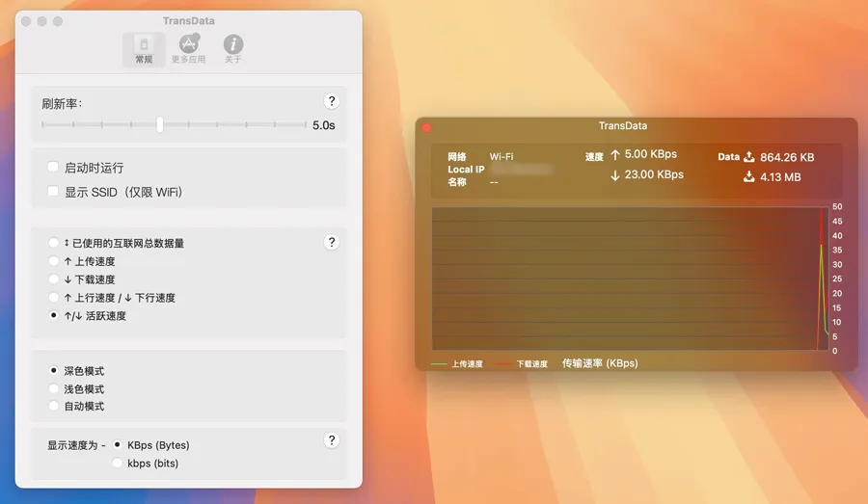Click the download icon next to 864.26 KB
This screenshot has width=868, height=504.
click(x=748, y=157)
